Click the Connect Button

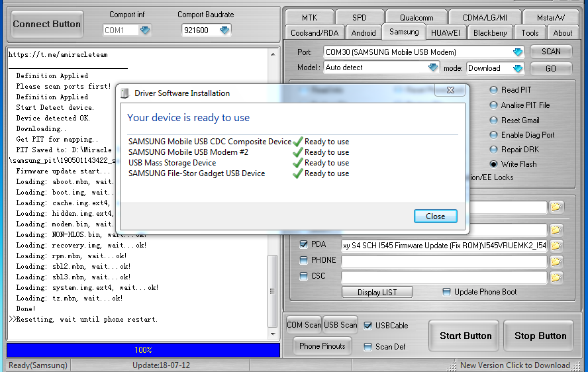[47, 24]
